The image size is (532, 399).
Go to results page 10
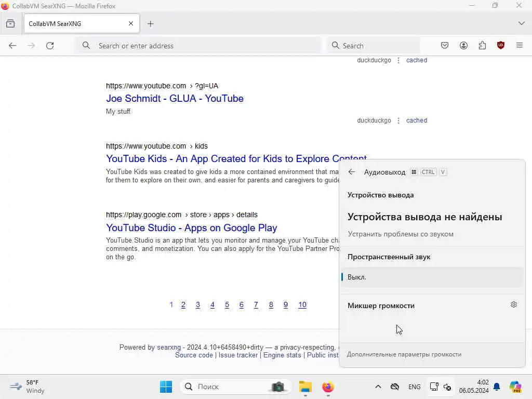click(302, 304)
